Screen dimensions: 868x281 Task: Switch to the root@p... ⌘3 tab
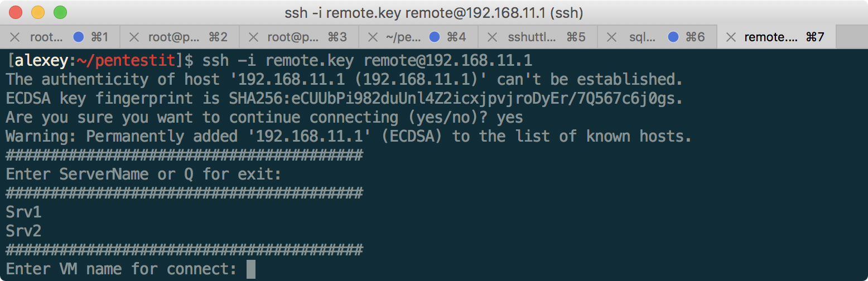click(x=293, y=37)
